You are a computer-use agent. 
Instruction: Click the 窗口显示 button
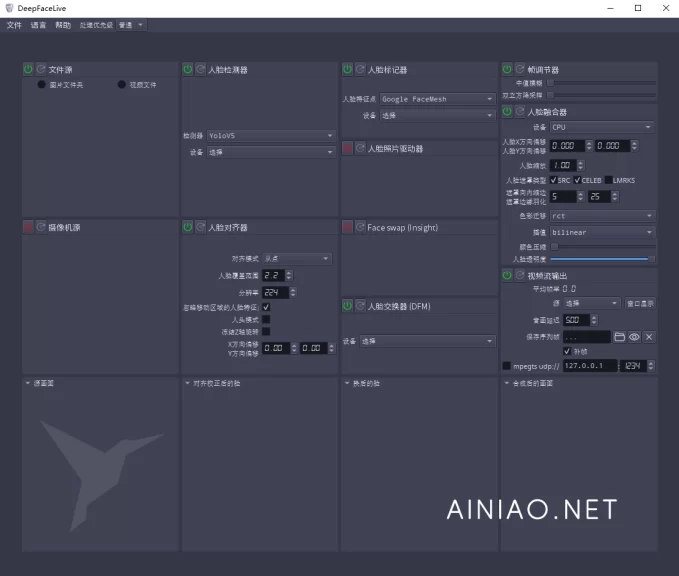point(640,304)
